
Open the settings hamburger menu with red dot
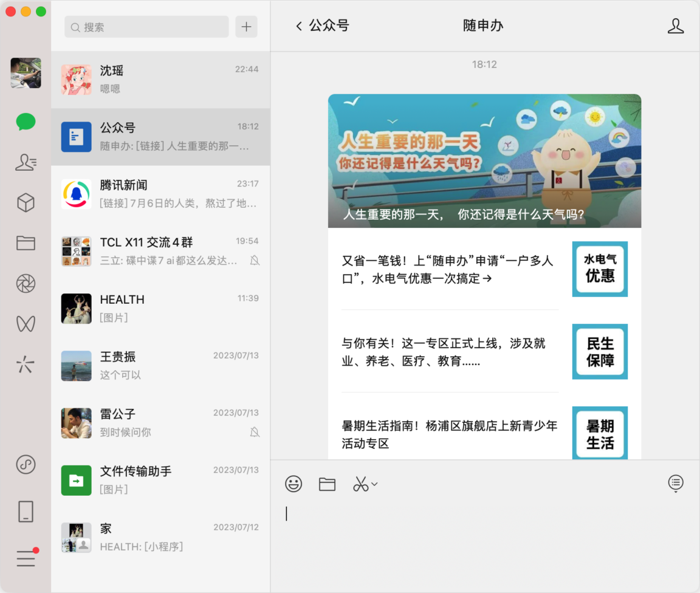click(x=27, y=557)
